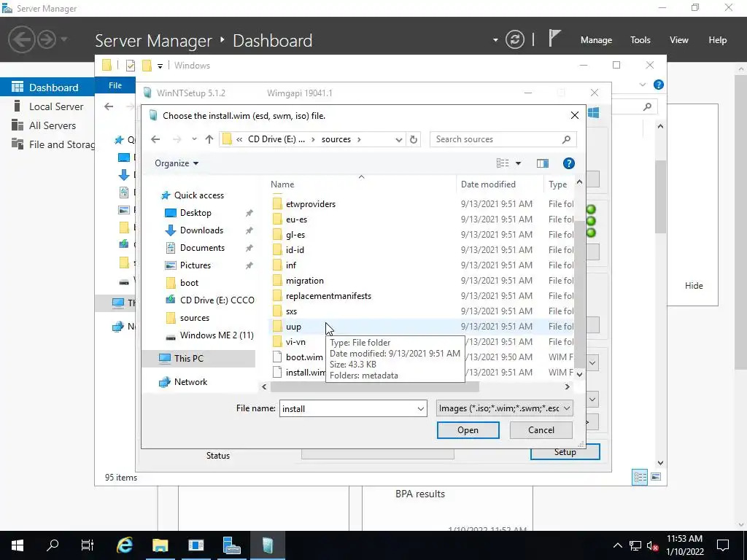Open the Help menu in Server Manager
Viewport: 747px width, 560px height.
tap(718, 40)
